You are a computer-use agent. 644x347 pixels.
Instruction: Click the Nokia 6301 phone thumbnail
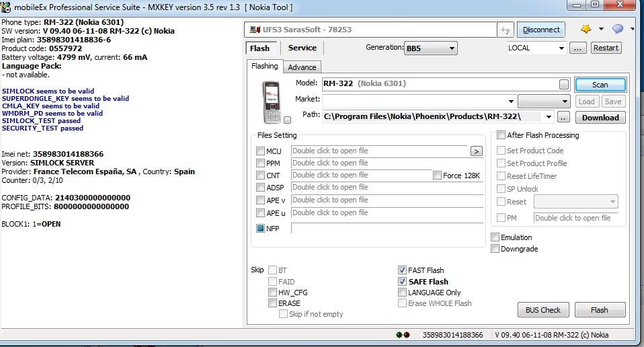click(x=272, y=102)
